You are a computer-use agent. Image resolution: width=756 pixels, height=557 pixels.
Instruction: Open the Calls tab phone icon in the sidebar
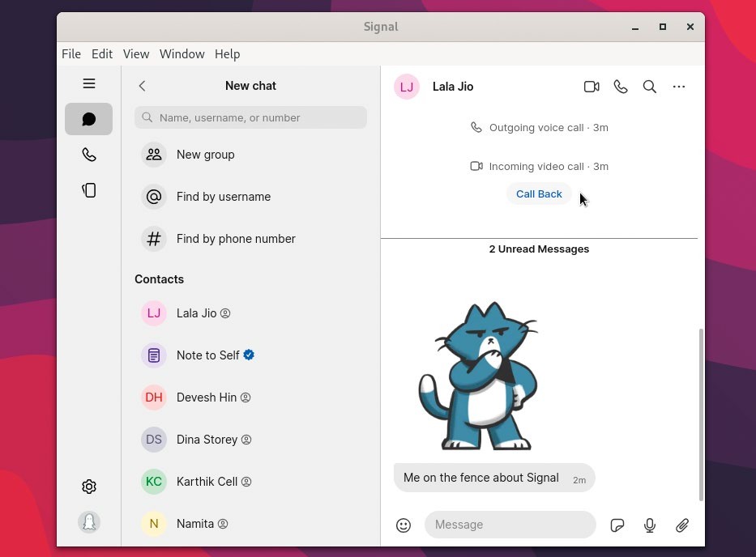[88, 155]
